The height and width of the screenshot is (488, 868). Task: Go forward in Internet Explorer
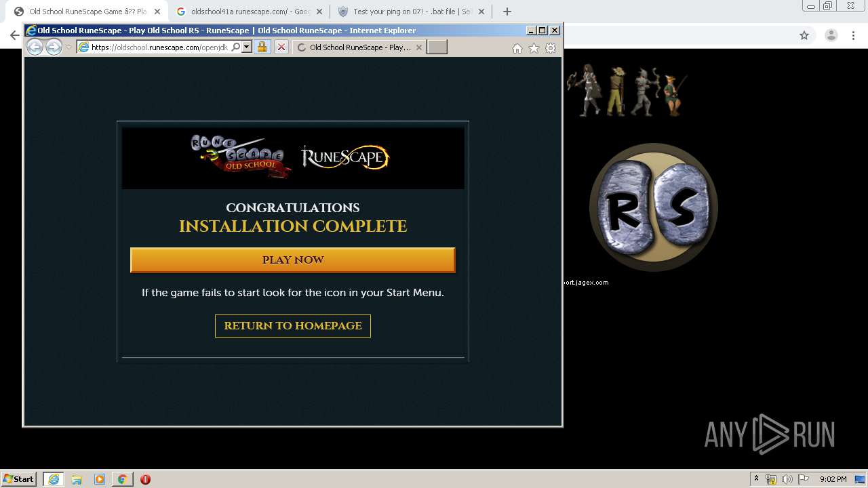pos(54,47)
